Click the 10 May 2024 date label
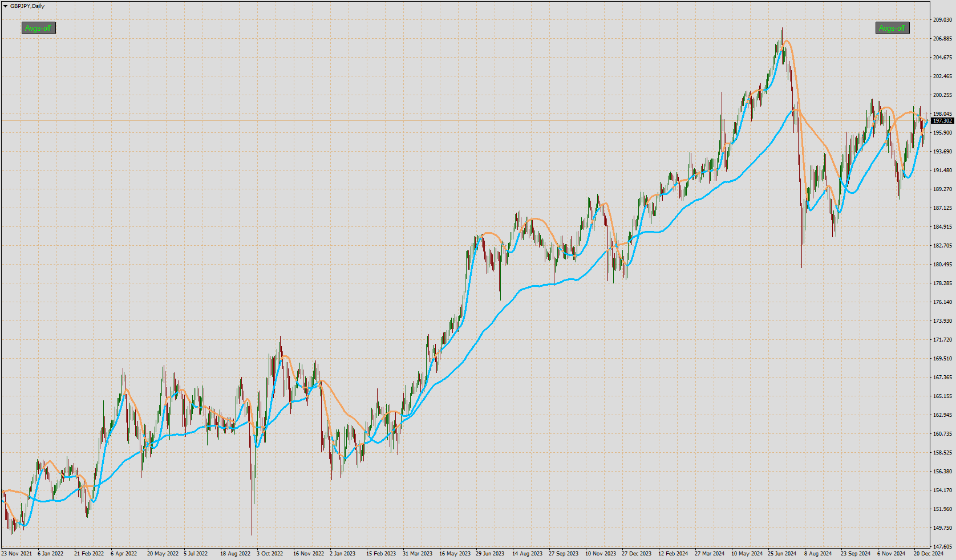Screen dimensions: 956x560 [x=747, y=554]
